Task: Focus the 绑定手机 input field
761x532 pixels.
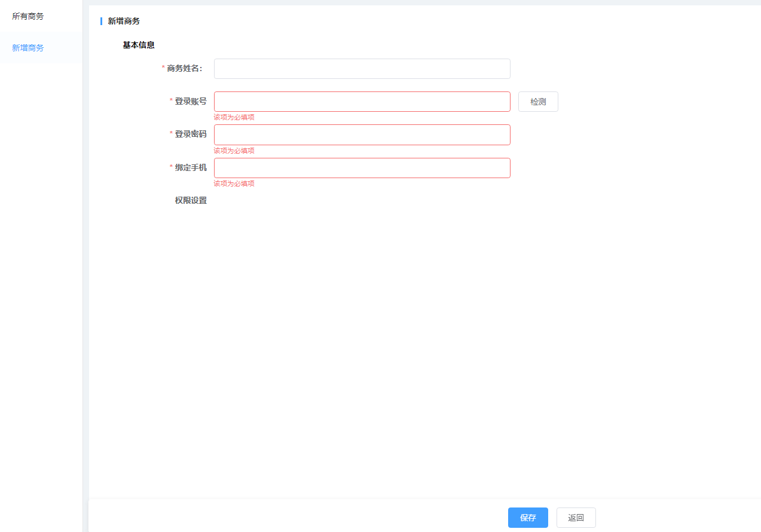Action: [x=362, y=168]
